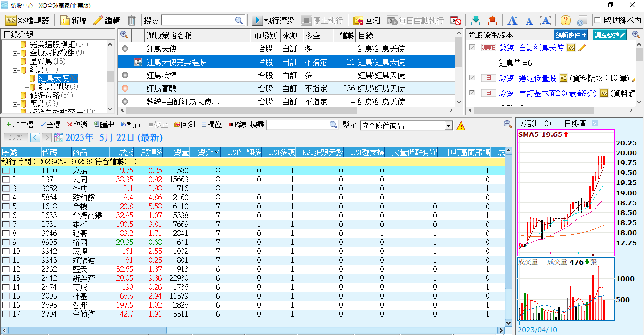The image size is (644, 335).
Task: Increase font size with A+ icon
Action: pos(512,21)
